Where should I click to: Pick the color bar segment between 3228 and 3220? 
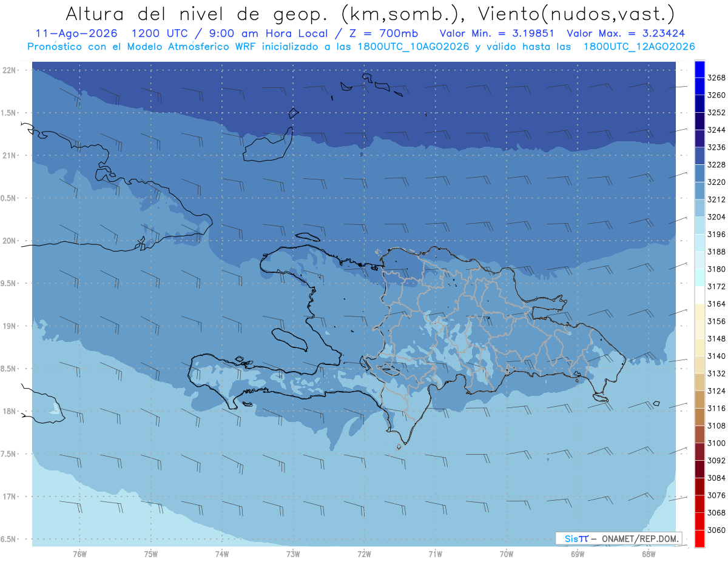coord(699,173)
